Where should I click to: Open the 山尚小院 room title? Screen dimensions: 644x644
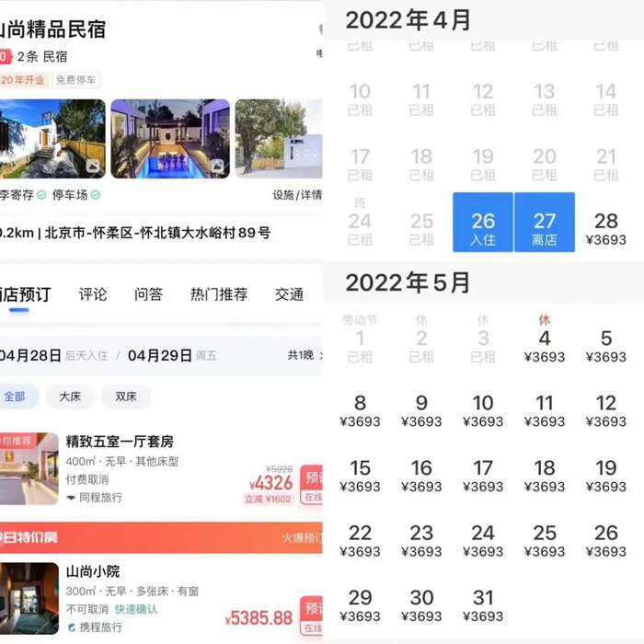click(x=93, y=571)
